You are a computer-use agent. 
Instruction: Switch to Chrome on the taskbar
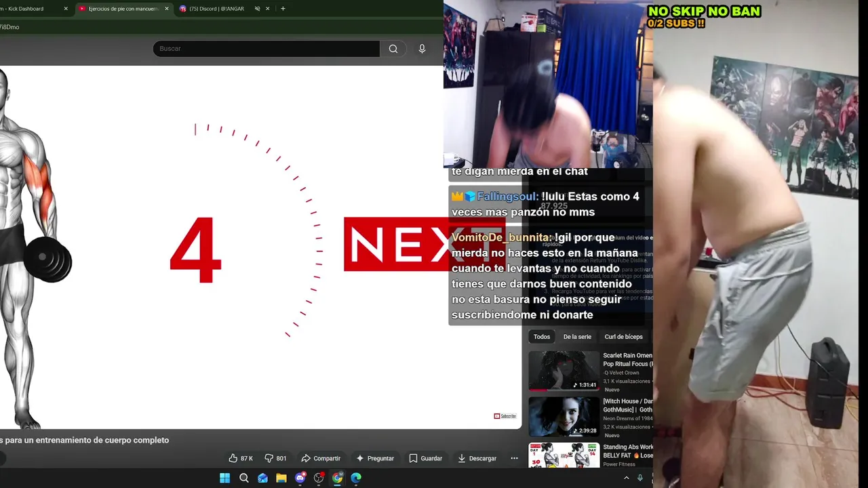point(338,478)
